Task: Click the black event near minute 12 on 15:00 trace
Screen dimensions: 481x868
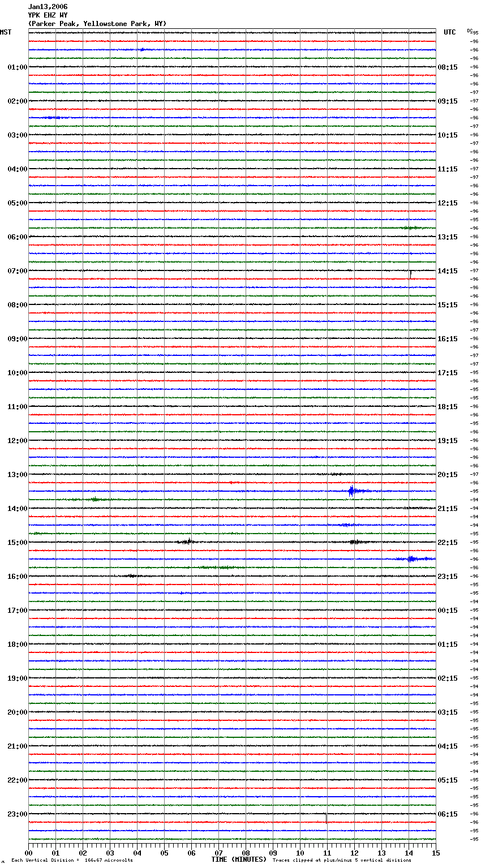Action: (x=355, y=542)
